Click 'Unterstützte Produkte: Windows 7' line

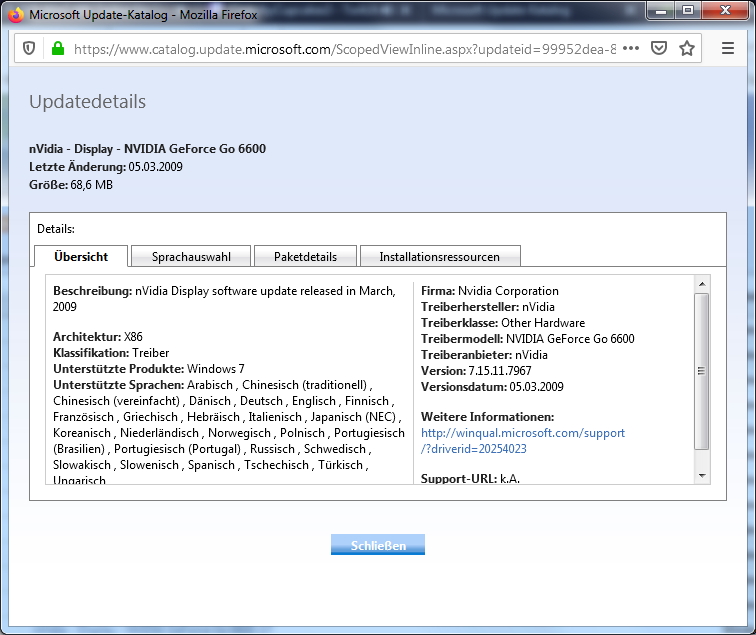point(148,369)
